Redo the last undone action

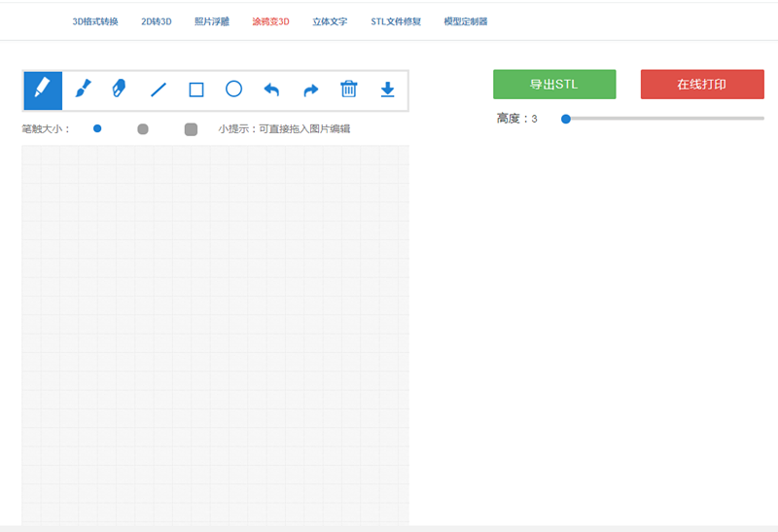pyautogui.click(x=310, y=89)
